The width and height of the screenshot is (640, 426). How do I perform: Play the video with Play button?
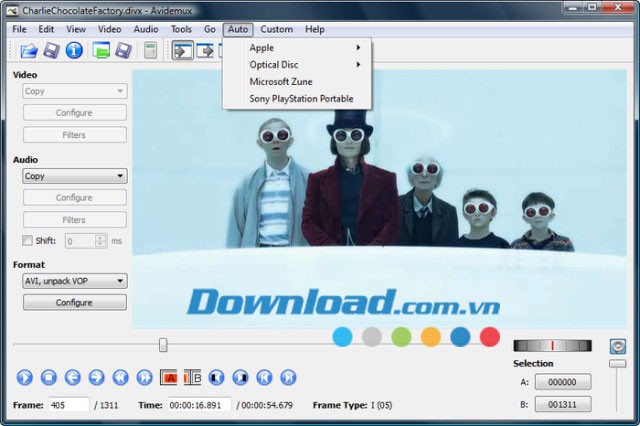24,377
